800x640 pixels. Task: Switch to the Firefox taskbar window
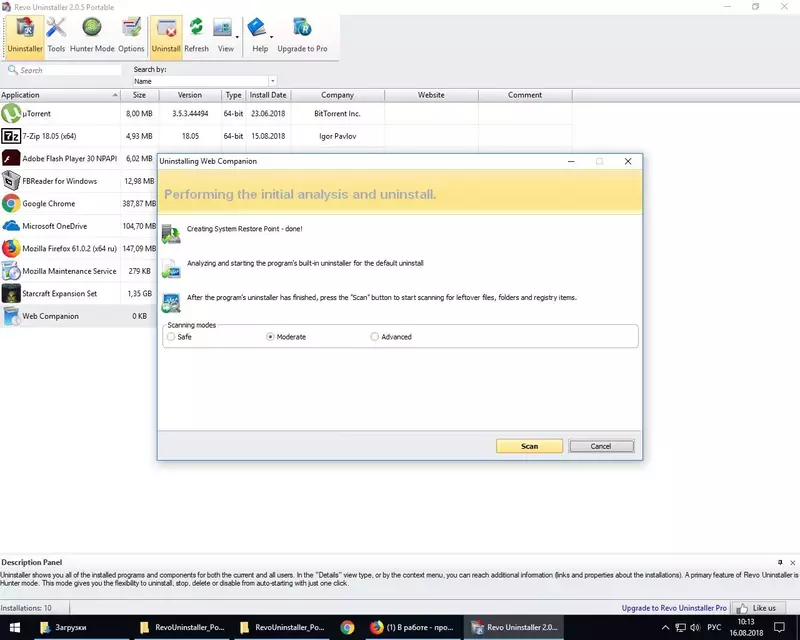tap(412, 627)
